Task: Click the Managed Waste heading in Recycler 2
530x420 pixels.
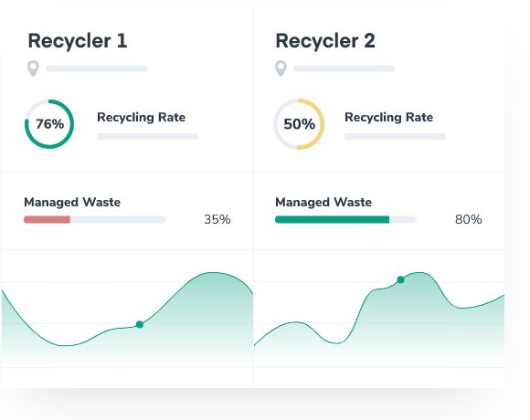Action: coord(323,202)
